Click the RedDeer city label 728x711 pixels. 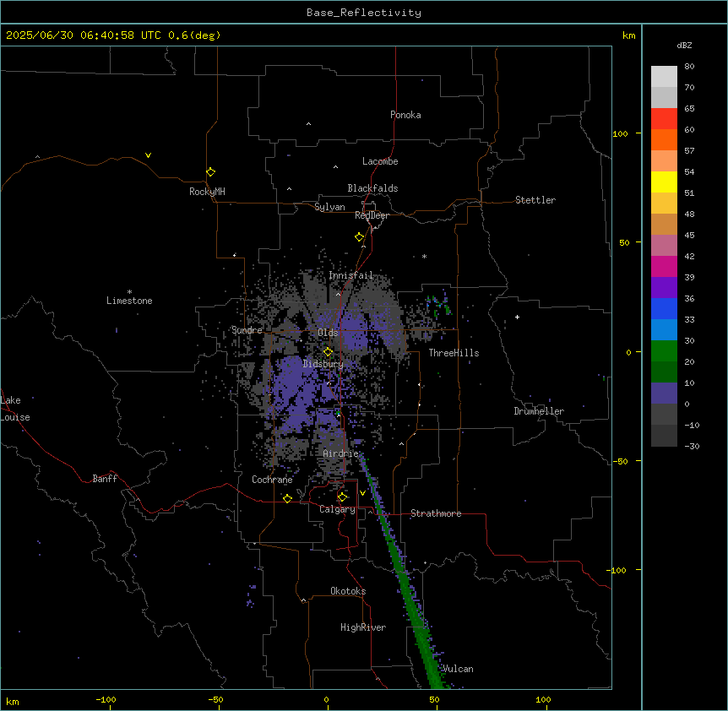[372, 215]
